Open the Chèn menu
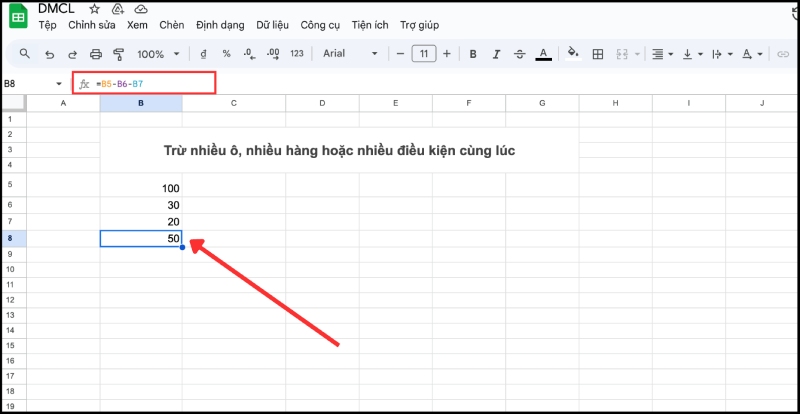800x414 pixels. (x=171, y=25)
